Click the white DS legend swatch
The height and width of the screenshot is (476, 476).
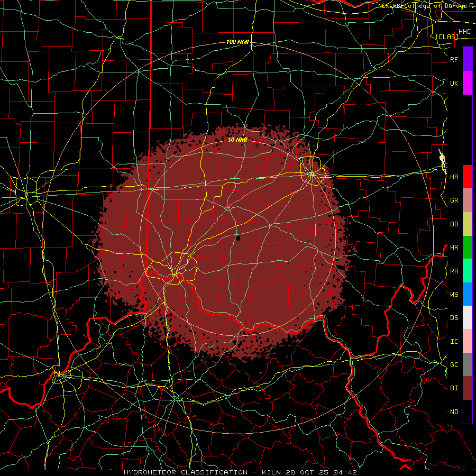[467, 317]
